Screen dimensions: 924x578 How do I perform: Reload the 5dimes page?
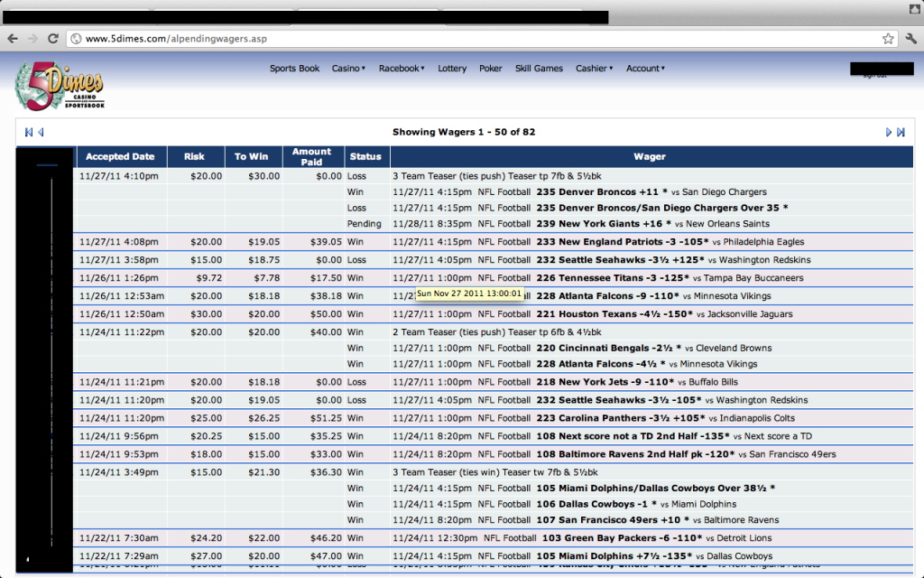point(53,39)
